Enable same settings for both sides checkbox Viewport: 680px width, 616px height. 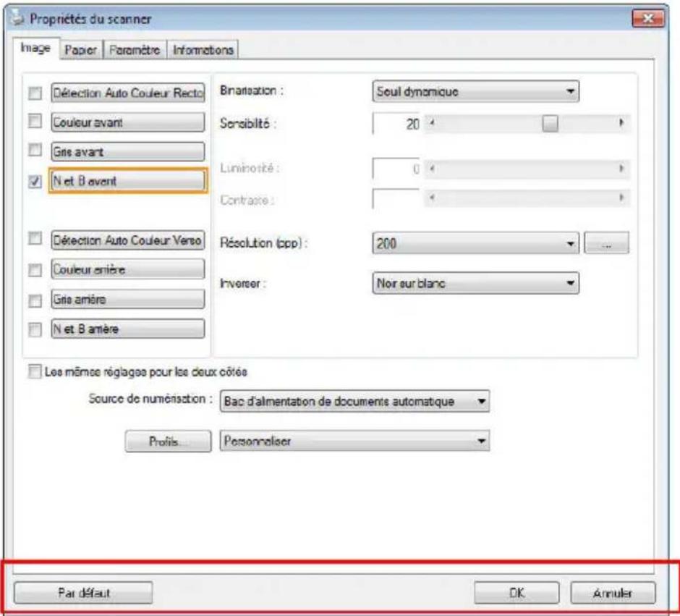[35, 371]
